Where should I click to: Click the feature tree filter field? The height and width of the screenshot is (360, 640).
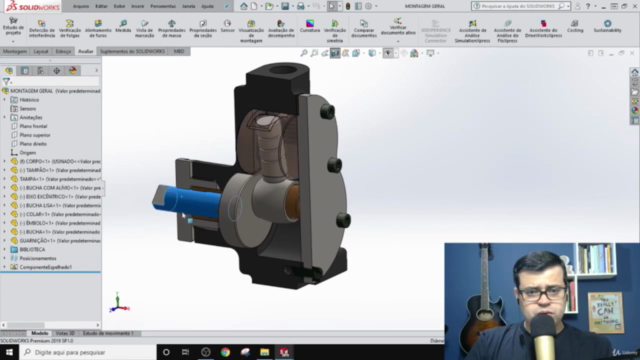pos(55,82)
